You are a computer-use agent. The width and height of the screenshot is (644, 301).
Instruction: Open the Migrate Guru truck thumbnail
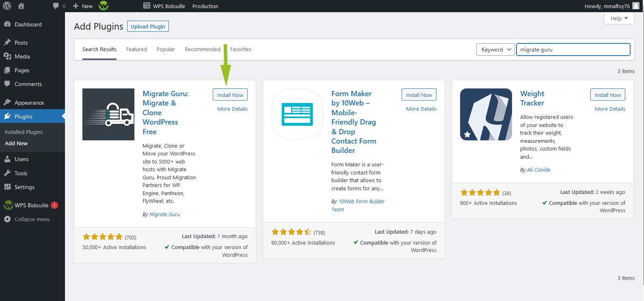(x=108, y=114)
